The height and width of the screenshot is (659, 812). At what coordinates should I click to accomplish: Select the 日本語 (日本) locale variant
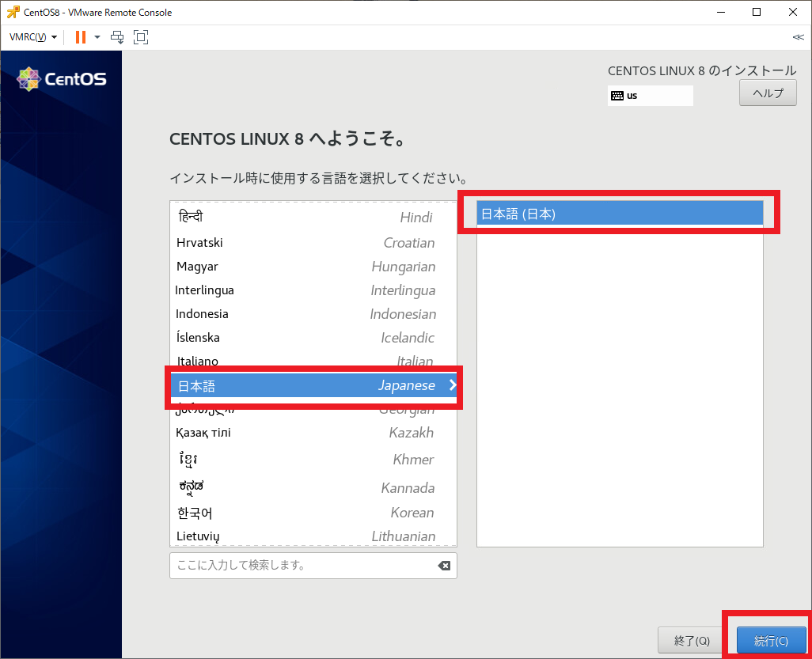[x=620, y=212]
